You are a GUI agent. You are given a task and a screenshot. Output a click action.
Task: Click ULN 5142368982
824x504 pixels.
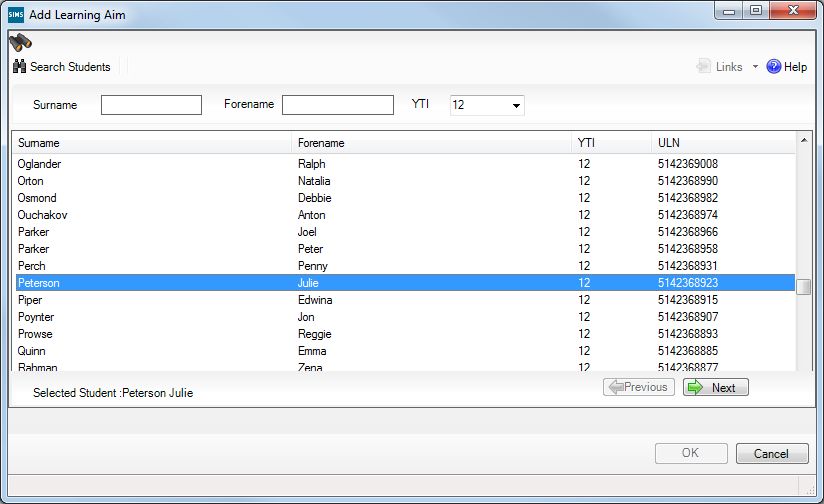[x=688, y=198]
